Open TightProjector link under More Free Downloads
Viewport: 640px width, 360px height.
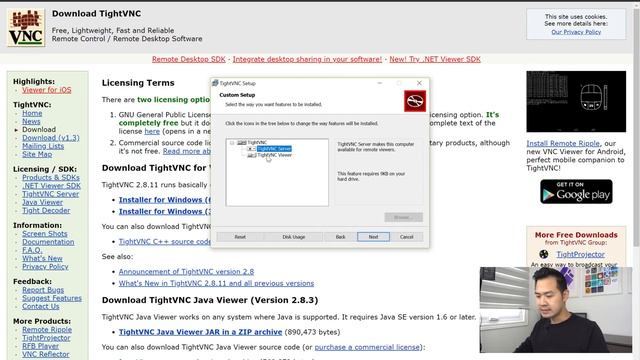580,254
